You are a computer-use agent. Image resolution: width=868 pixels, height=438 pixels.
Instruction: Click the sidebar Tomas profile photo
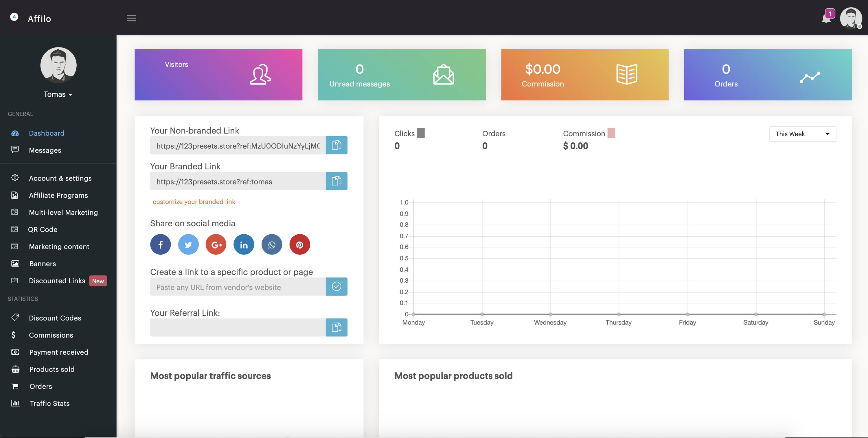click(x=58, y=65)
